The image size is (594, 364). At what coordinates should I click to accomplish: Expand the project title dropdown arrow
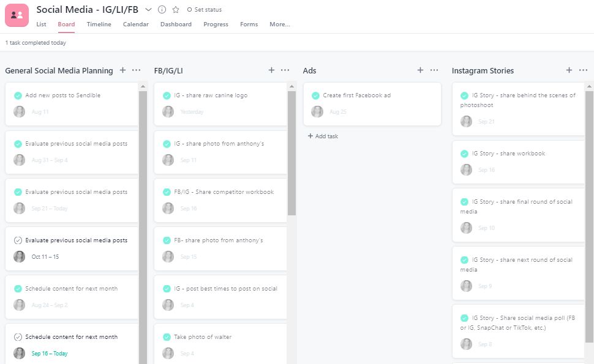pyautogui.click(x=148, y=9)
